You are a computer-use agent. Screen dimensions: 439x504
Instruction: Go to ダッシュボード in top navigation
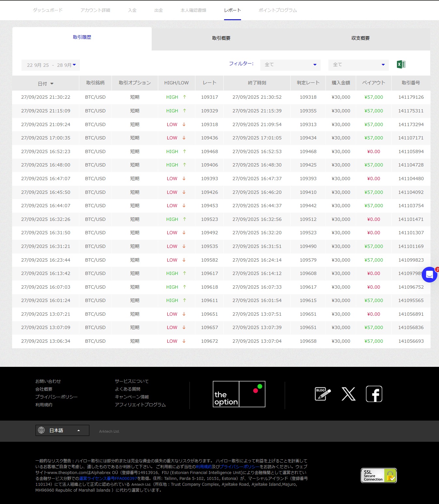click(x=48, y=10)
